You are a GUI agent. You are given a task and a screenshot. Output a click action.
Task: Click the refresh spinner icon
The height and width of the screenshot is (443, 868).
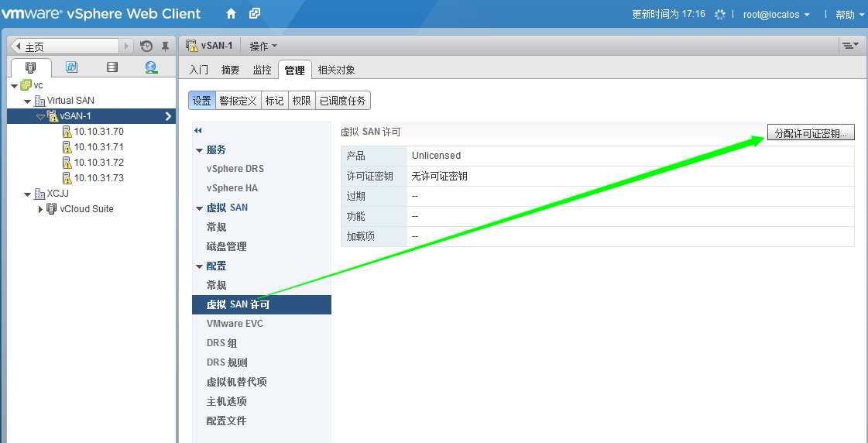719,15
